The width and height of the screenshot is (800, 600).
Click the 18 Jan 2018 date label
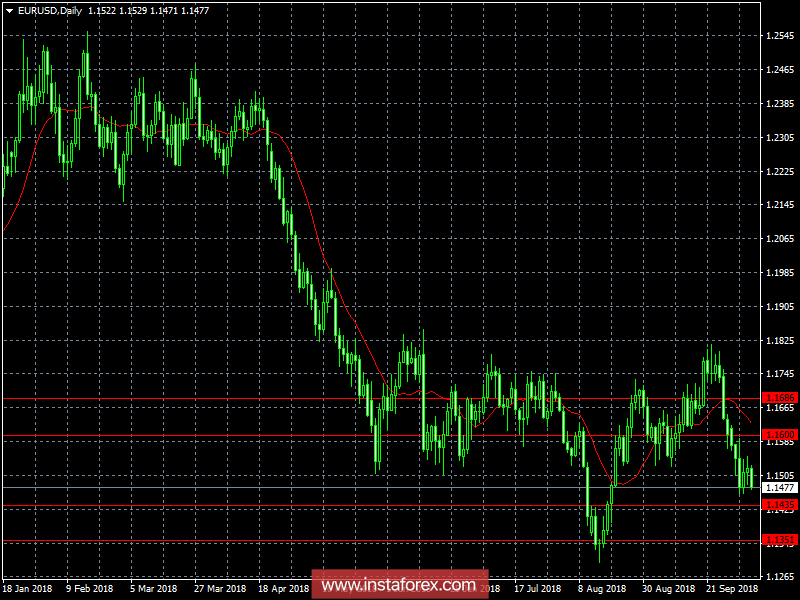(x=27, y=590)
